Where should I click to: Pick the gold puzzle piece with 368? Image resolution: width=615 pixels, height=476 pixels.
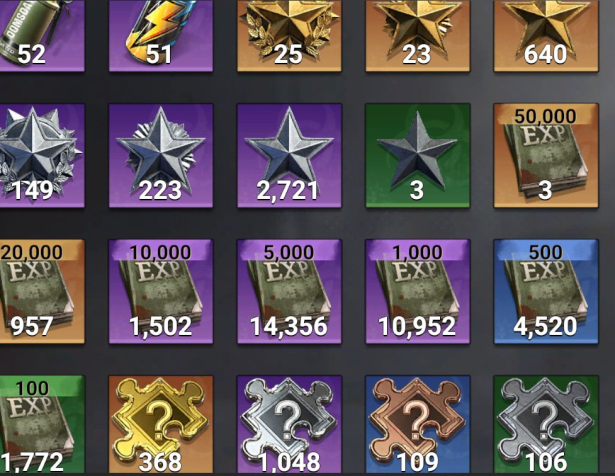click(161, 425)
